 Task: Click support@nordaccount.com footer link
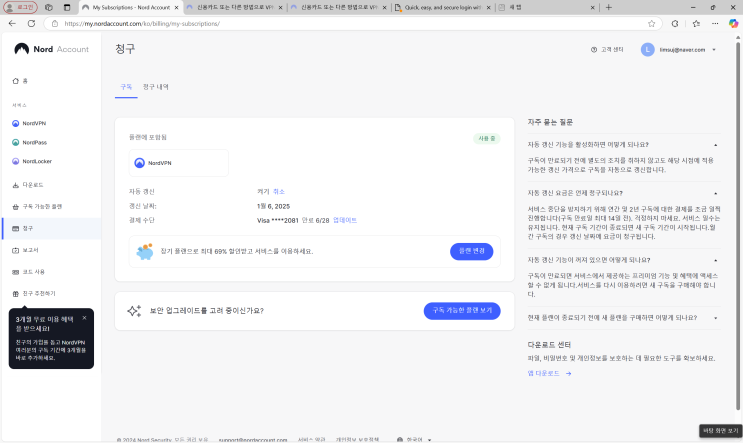coord(253,440)
